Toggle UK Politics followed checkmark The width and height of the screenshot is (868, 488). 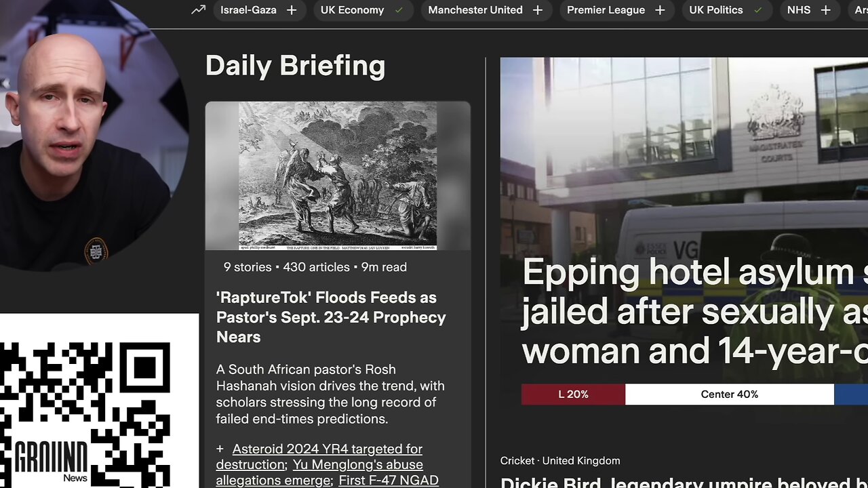[758, 10]
